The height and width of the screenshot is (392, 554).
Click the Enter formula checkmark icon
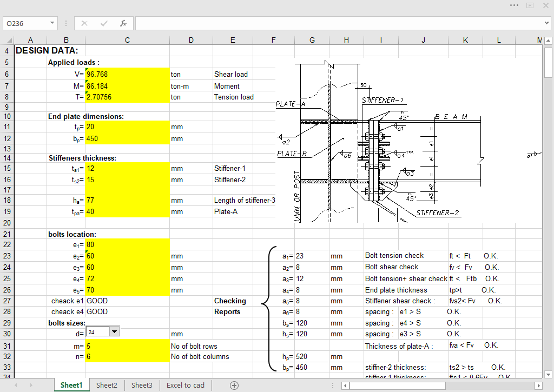point(104,23)
